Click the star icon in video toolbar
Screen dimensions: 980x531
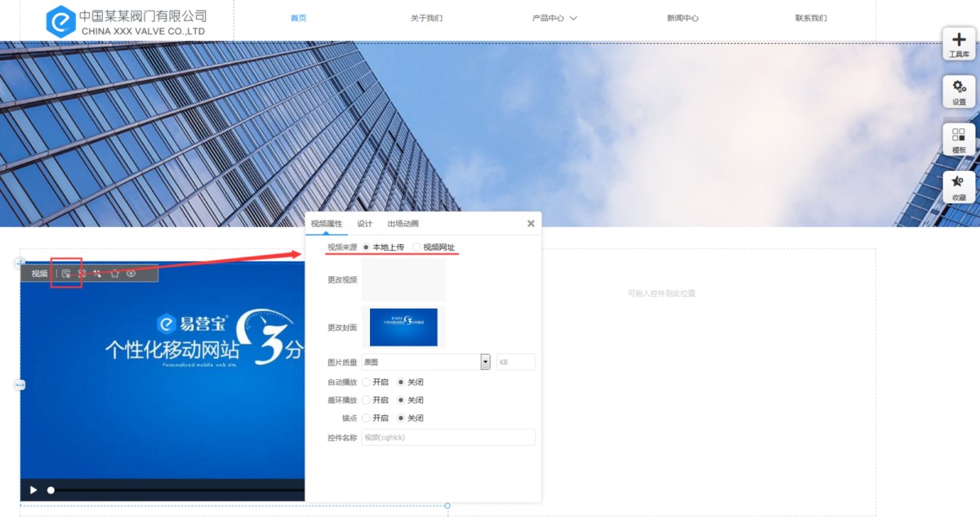[x=115, y=274]
